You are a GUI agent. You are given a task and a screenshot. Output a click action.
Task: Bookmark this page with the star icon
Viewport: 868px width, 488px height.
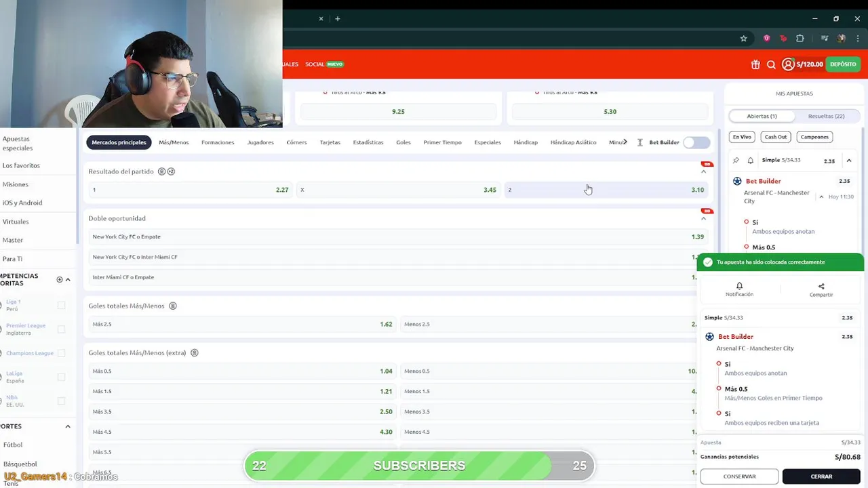(x=743, y=39)
